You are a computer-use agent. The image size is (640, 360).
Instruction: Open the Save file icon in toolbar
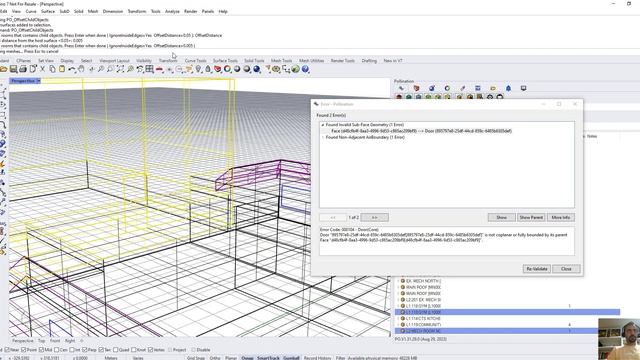[13, 69]
